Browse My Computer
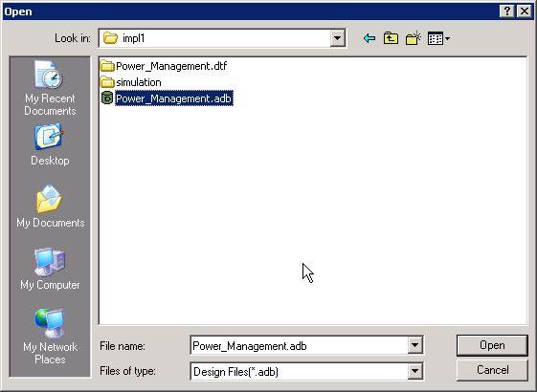Viewport: 537px width, 392px height. (x=50, y=269)
